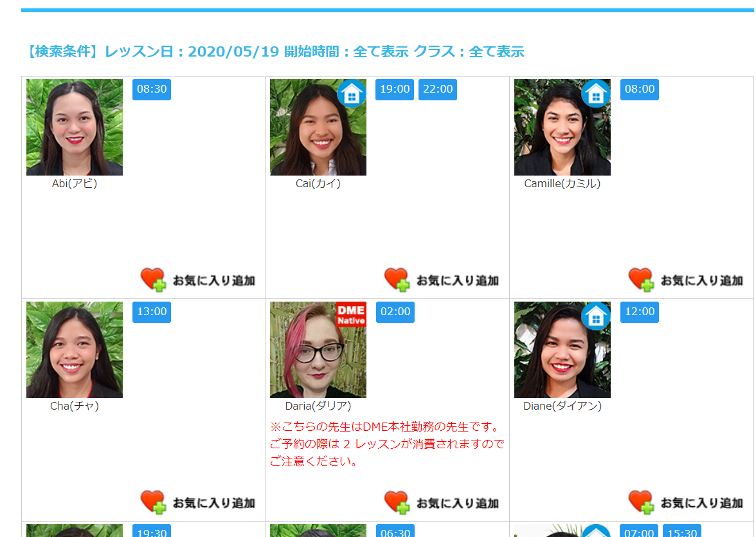Book Camille's 08:00 lesson slot
This screenshot has height=537, width=756.
(x=639, y=89)
